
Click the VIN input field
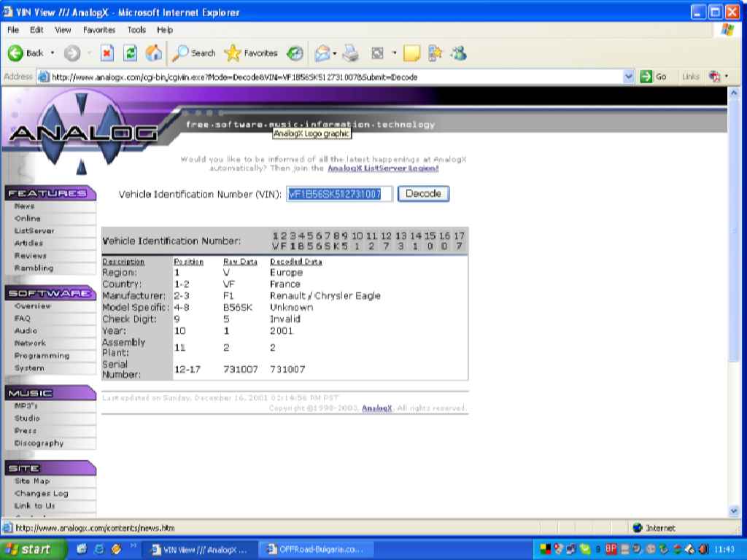pyautogui.click(x=339, y=194)
